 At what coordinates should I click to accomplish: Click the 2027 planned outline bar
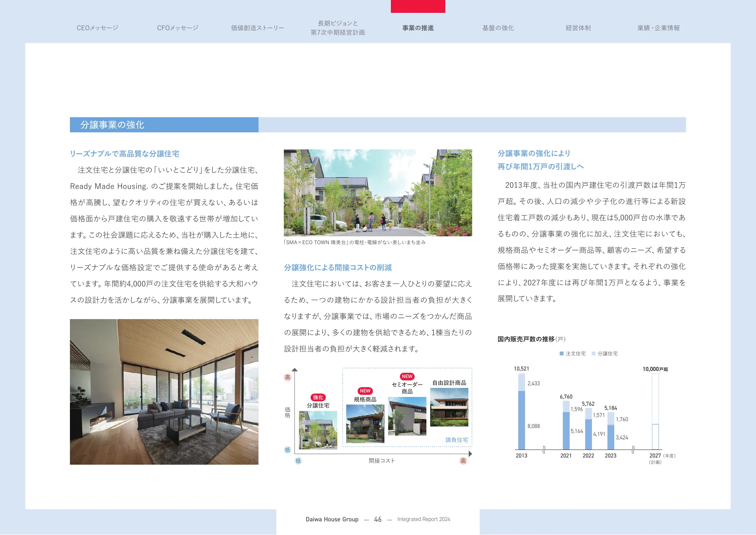[x=655, y=411]
